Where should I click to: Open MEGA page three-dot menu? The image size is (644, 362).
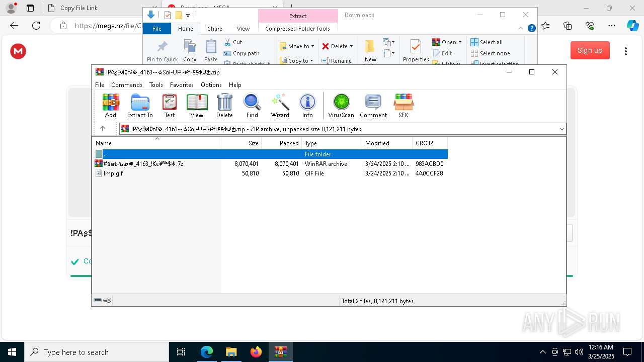coord(626,51)
